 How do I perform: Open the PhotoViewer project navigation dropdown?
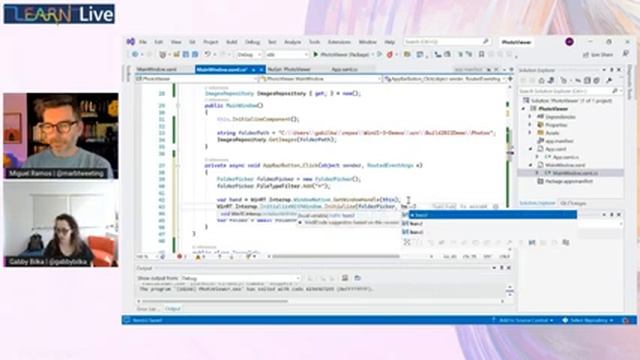tap(197, 79)
